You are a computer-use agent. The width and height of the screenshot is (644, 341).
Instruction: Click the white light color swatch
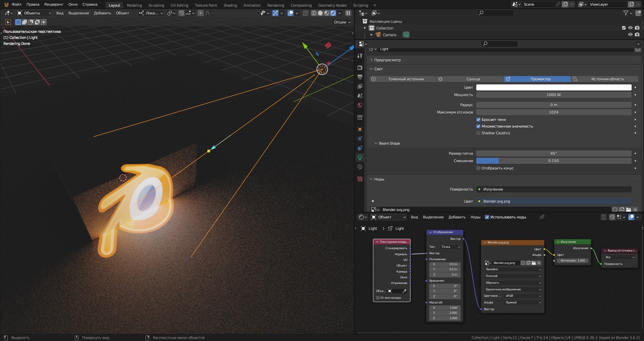click(553, 87)
